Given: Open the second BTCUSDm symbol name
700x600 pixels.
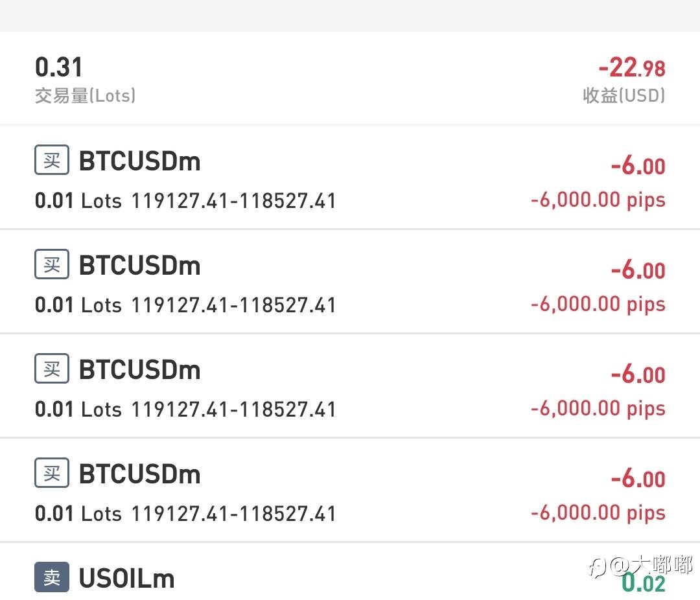Looking at the screenshot, I should pyautogui.click(x=139, y=266).
